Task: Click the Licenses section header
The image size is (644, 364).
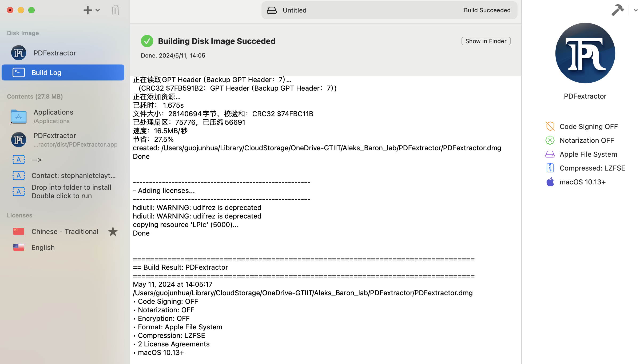Action: point(20,215)
